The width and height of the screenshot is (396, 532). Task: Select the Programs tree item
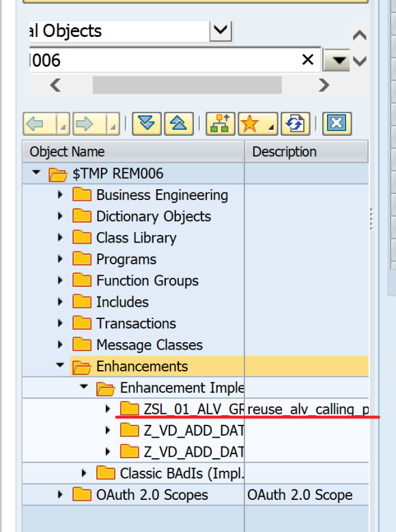coord(126,260)
